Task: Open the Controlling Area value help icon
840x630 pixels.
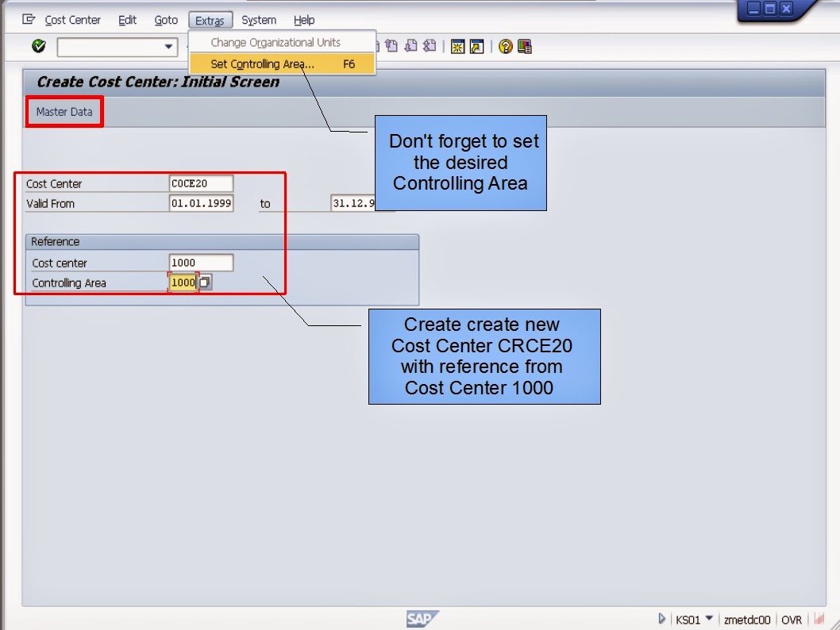Action: pos(203,282)
